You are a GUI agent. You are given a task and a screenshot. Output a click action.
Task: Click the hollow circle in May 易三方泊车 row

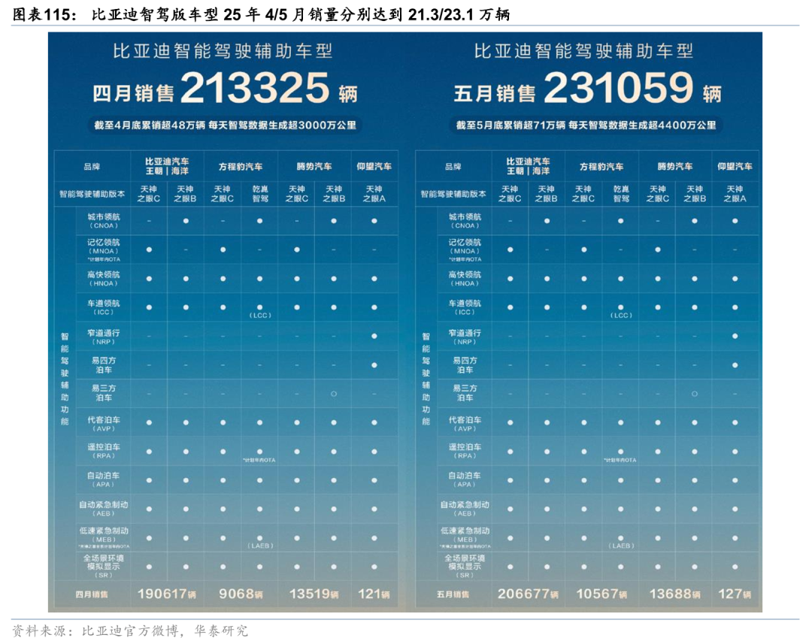point(695,394)
